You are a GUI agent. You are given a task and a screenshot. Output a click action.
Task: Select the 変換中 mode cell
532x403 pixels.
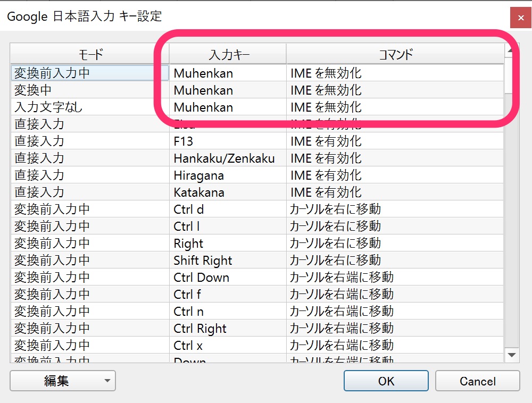(90, 90)
